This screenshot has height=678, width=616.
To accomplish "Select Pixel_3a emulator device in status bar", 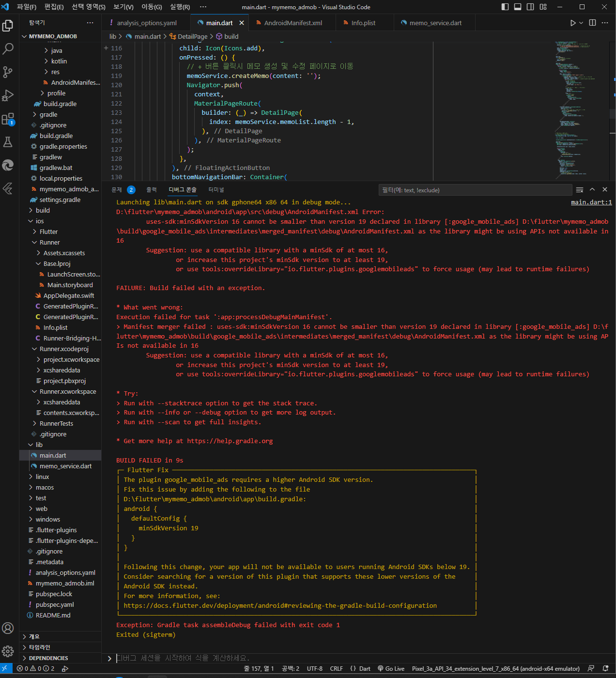I will (495, 668).
